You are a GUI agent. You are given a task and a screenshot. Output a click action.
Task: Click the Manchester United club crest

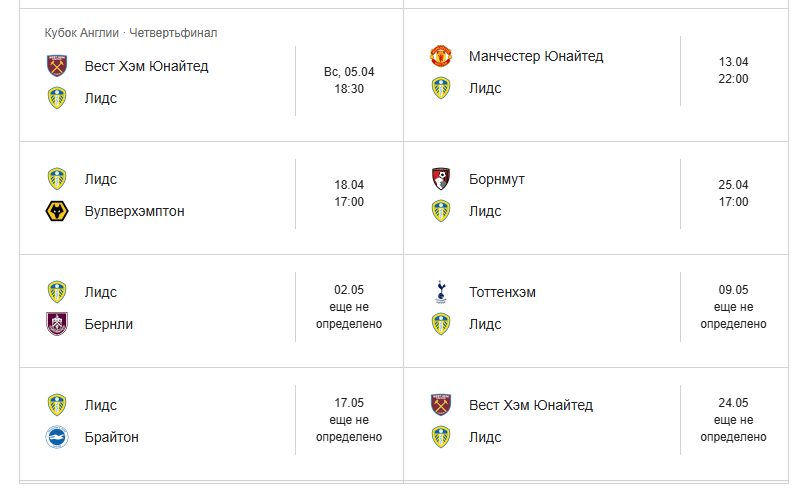coord(441,56)
